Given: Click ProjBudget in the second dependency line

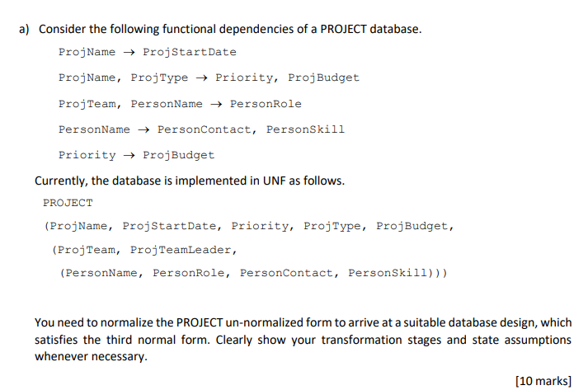Looking at the screenshot, I should [323, 78].
